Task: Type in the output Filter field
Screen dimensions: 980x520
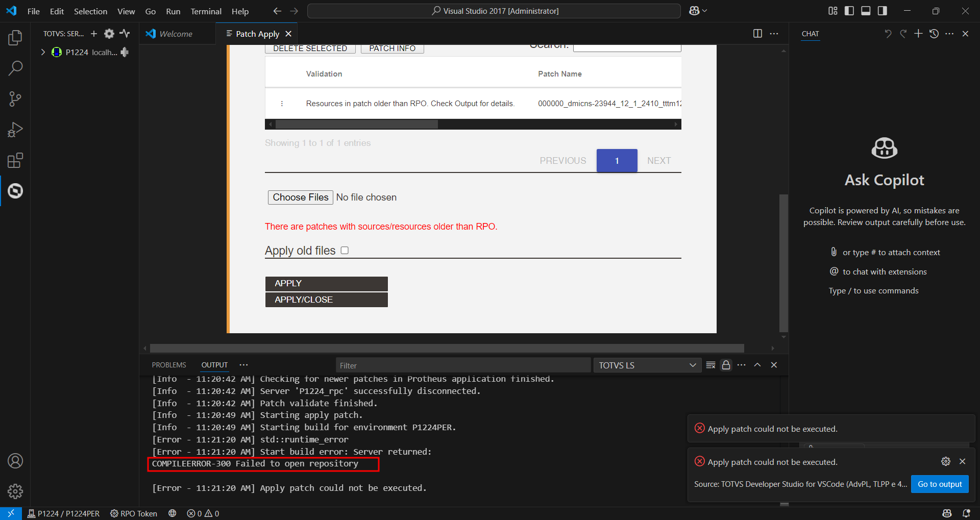Action: [x=462, y=365]
